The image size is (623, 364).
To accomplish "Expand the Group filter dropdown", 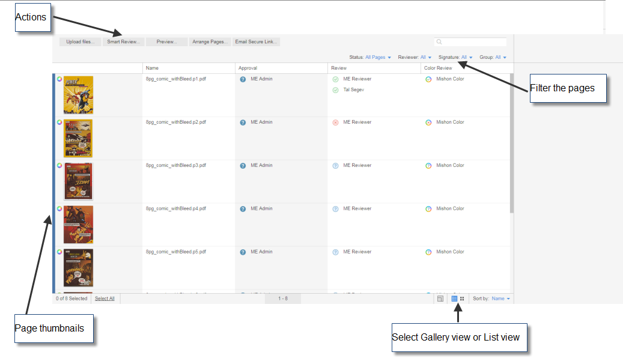I will [501, 58].
